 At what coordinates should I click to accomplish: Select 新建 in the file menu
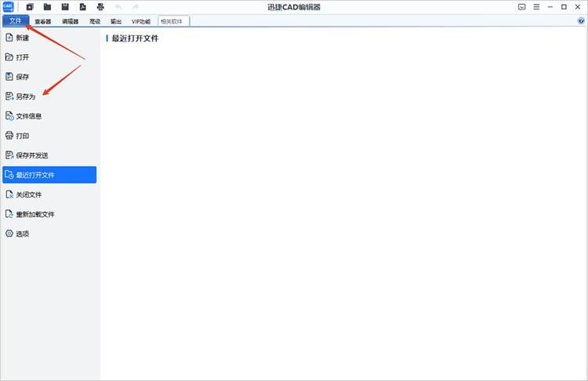(x=49, y=38)
